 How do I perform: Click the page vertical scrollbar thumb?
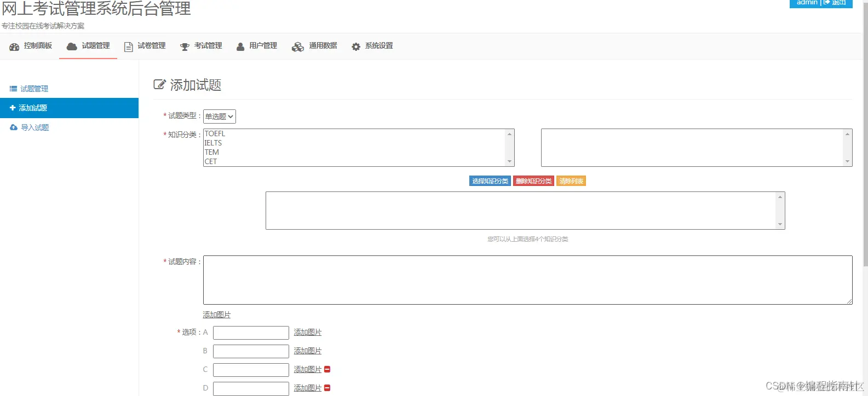pyautogui.click(x=865, y=135)
